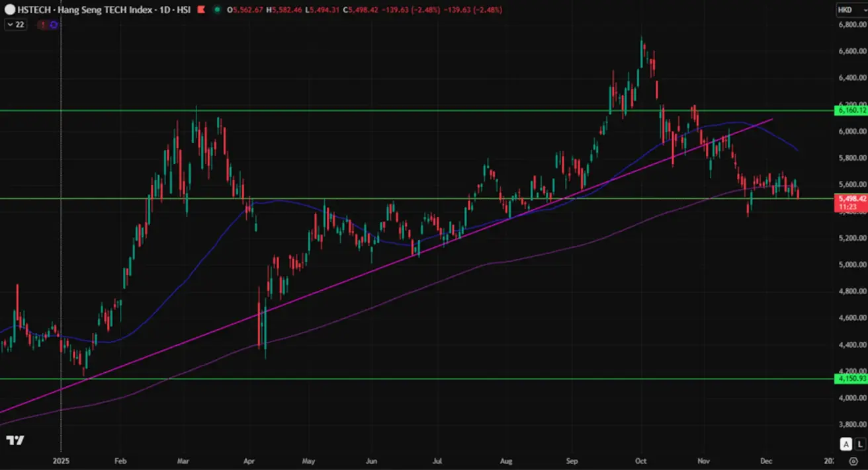This screenshot has height=470, width=868.
Task: Click the red exclamation warning indicator icon
Action: click(43, 24)
